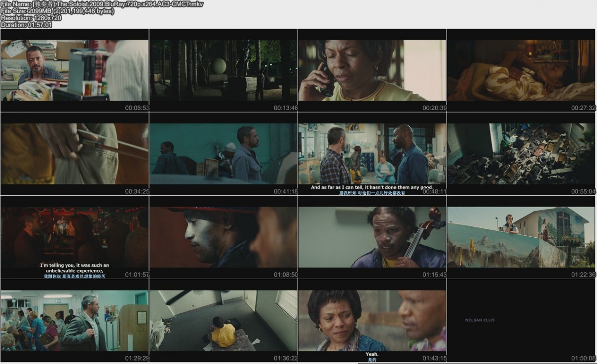Select the overhead room thumbnail at 01:36:22
The width and height of the screenshot is (597, 364).
[224, 321]
